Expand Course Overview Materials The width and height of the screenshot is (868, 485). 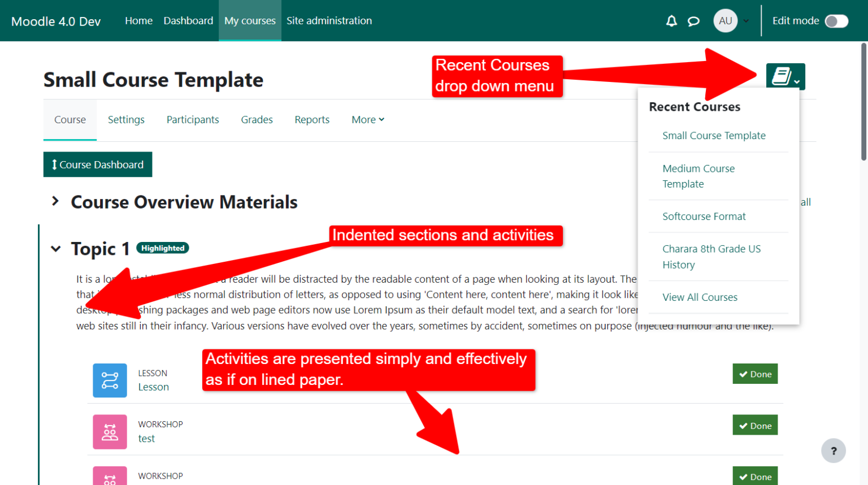pos(55,201)
